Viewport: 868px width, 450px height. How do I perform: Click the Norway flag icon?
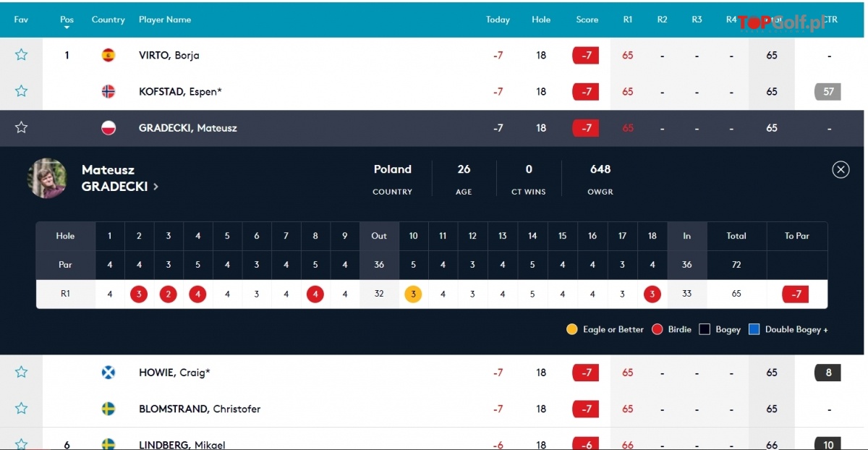[109, 91]
